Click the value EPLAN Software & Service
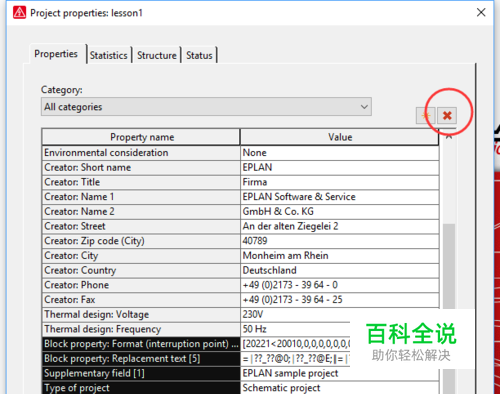Screen dimensions: 500x394 pyautogui.click(x=340, y=197)
